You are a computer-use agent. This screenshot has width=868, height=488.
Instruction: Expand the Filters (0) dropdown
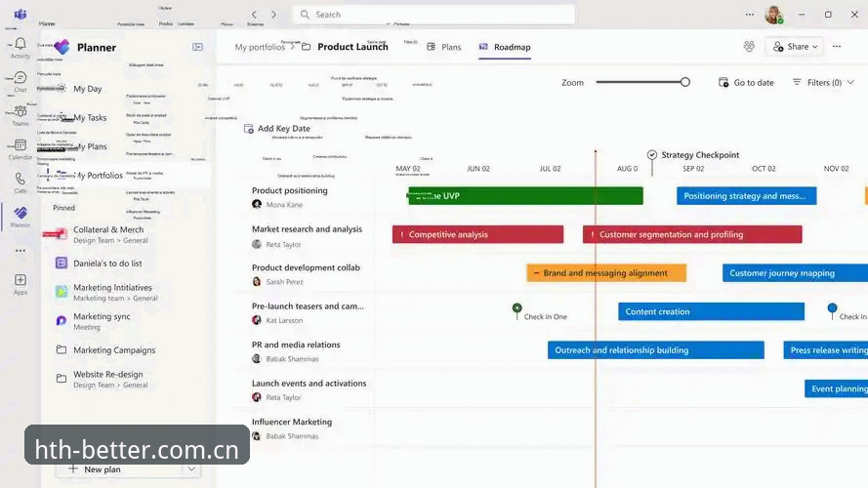click(823, 82)
